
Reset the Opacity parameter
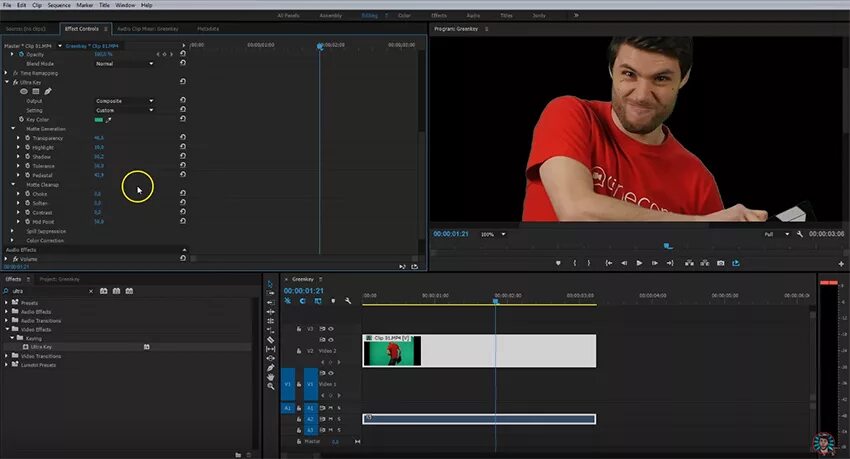(x=183, y=54)
